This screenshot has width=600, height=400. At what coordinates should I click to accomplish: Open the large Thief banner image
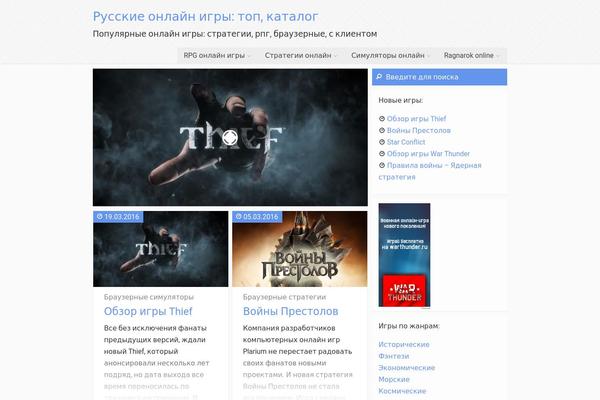pyautogui.click(x=230, y=137)
